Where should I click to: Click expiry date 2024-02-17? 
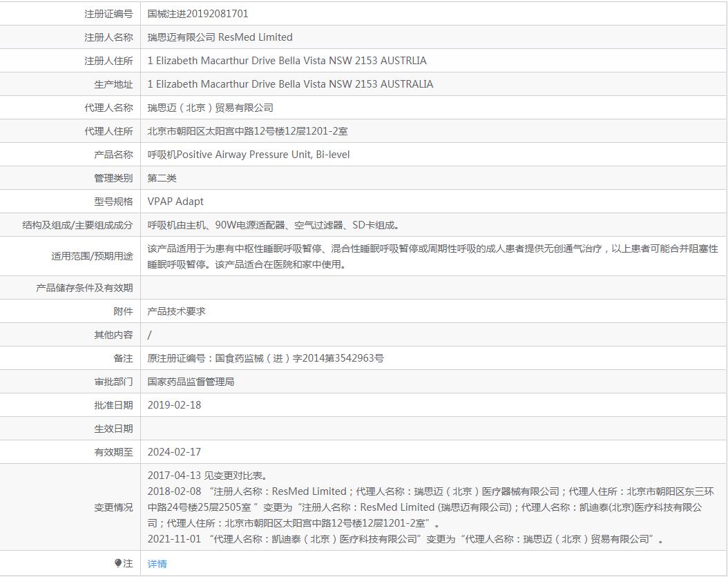click(174, 452)
